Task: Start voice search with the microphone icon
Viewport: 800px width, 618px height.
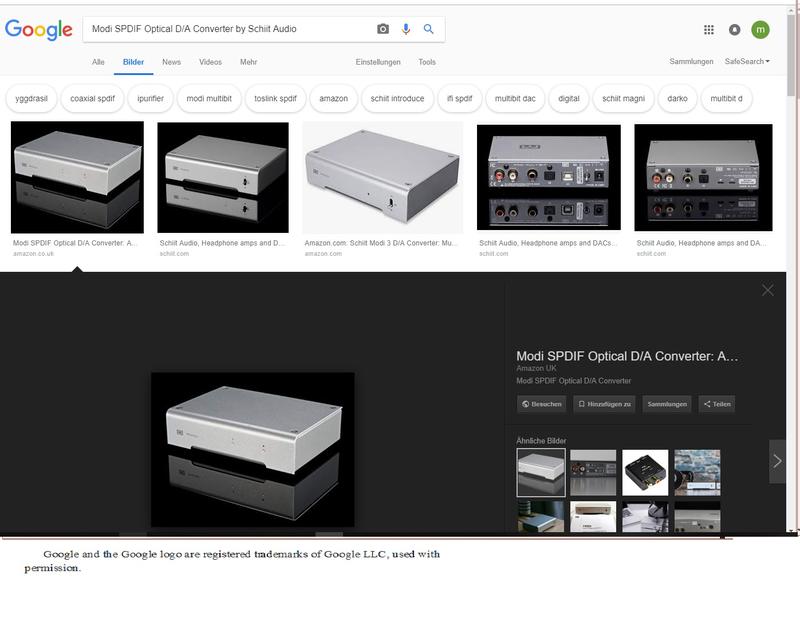Action: 404,29
